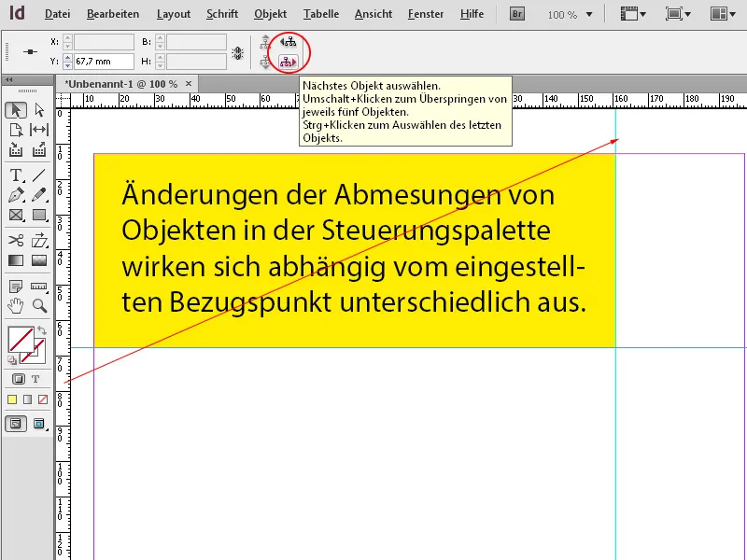Switch to Preview view mode

click(x=39, y=424)
